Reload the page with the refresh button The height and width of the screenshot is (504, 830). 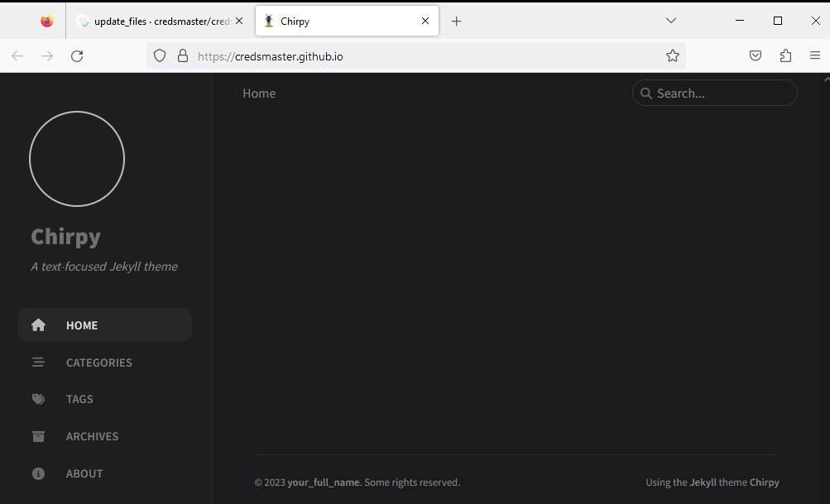point(77,56)
